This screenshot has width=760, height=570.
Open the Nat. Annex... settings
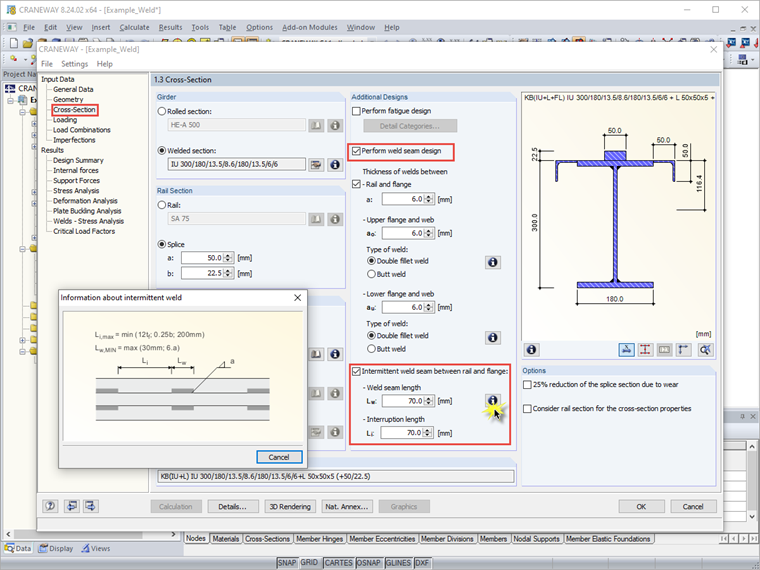pos(347,507)
